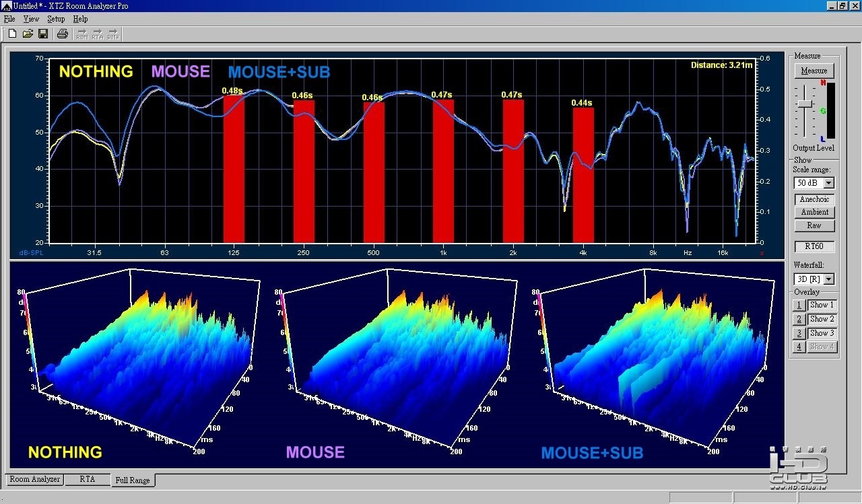Toggle the Ambient display mode
Viewport: 862px width, 504px height.
click(x=814, y=212)
